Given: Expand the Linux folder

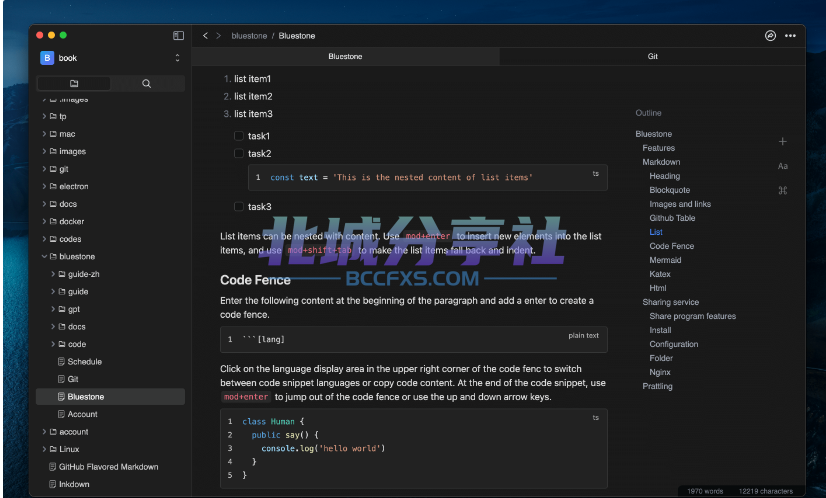Looking at the screenshot, I should click(44, 449).
